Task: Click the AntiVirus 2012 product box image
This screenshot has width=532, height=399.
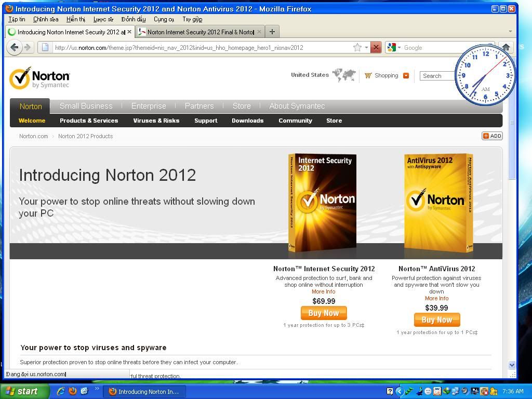Action: click(438, 204)
